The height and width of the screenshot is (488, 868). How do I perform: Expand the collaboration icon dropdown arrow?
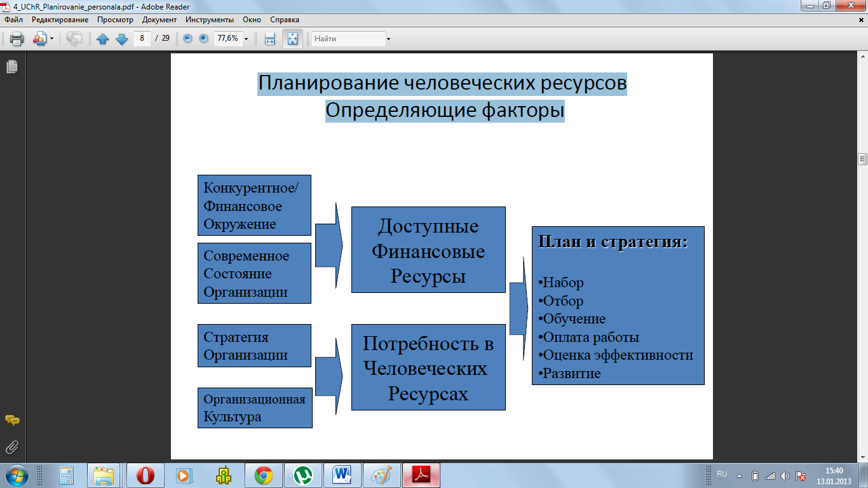[x=51, y=39]
